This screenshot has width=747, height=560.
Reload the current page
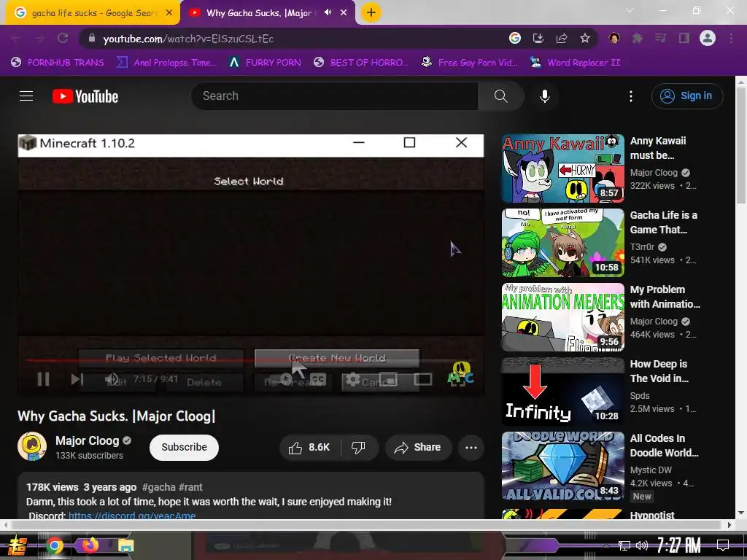(63, 38)
